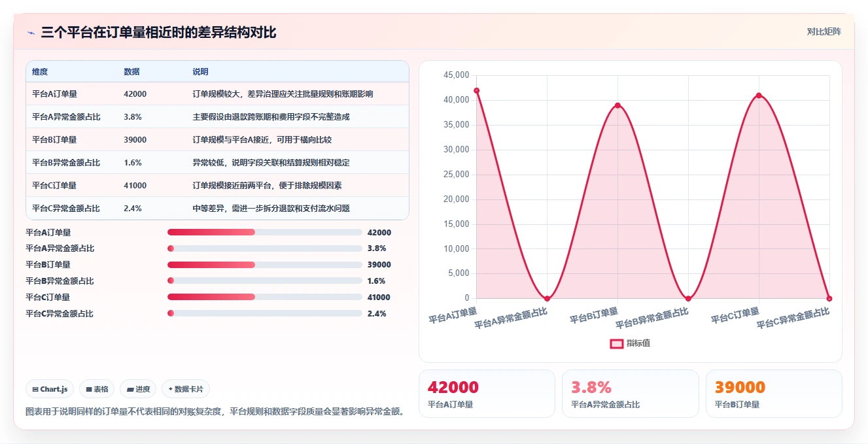The image size is (868, 444).
Task: Click table cell 平台C订单量
Action: coord(54,186)
